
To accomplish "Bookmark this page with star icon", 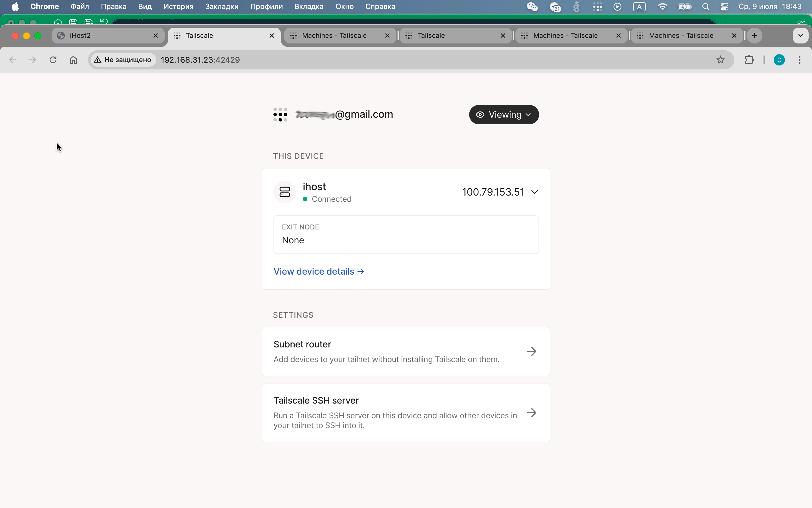I will pyautogui.click(x=720, y=60).
